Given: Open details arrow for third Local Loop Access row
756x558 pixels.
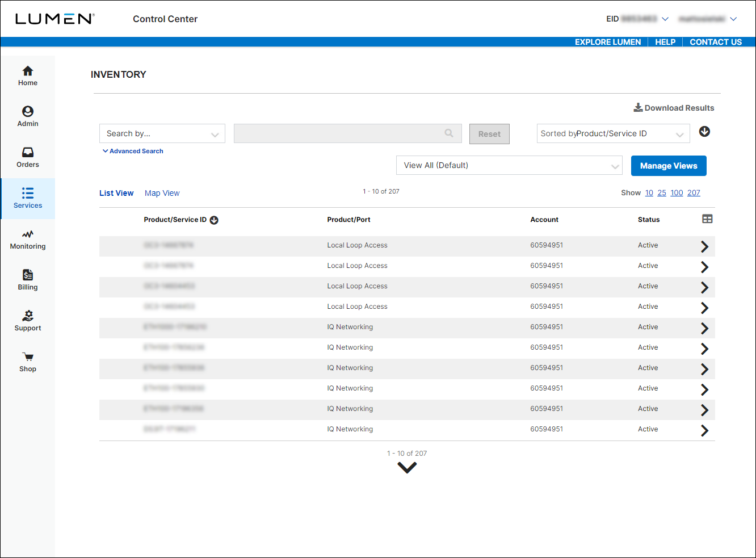Looking at the screenshot, I should 704,287.
